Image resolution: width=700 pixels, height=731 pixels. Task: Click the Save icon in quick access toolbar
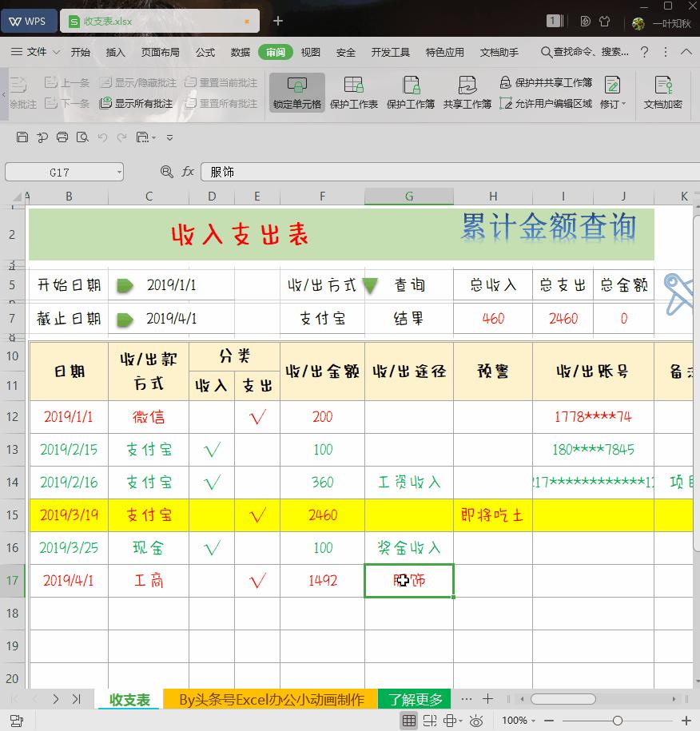(x=22, y=137)
